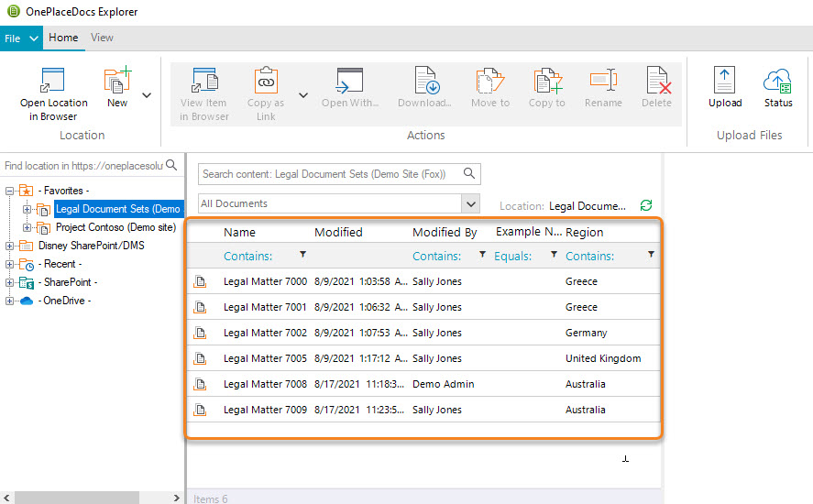The width and height of the screenshot is (813, 504).
Task: Click the Upload icon
Action: 724,80
